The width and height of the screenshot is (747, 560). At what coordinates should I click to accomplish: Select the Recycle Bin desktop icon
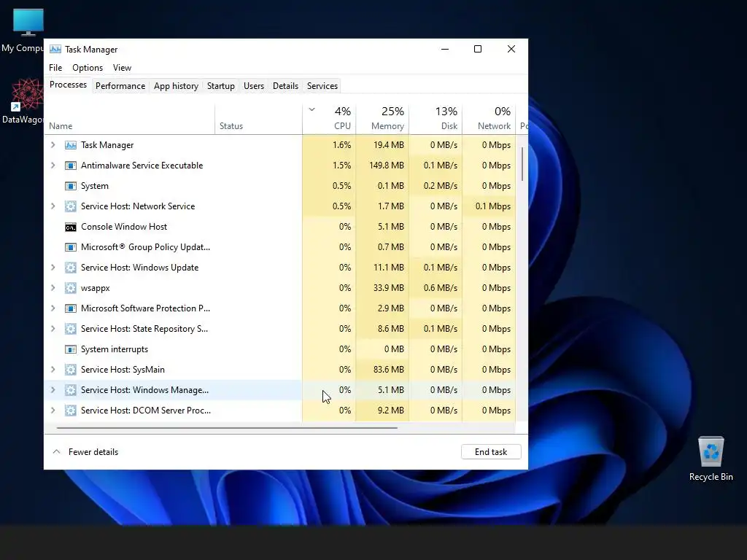[711, 451]
